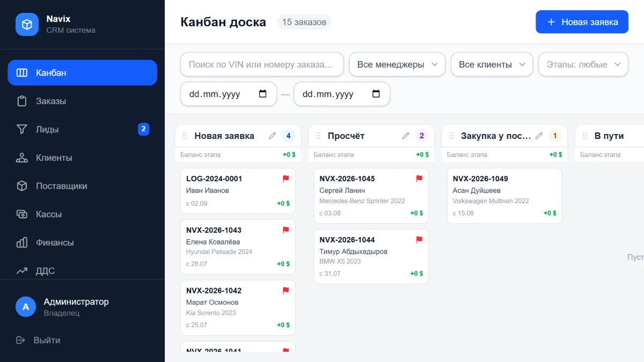Click the Просчёт column title
Viewport: 644px width, 362px height.
(x=346, y=136)
